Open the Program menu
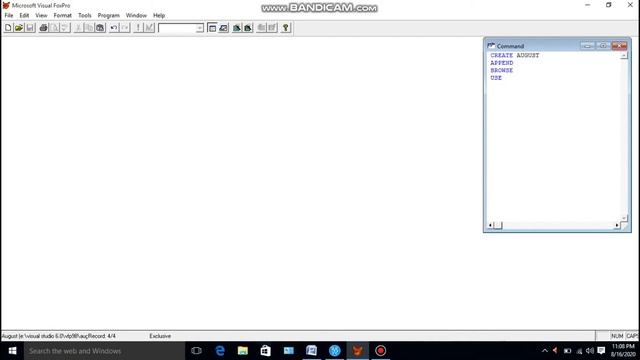640x360 pixels. point(109,16)
